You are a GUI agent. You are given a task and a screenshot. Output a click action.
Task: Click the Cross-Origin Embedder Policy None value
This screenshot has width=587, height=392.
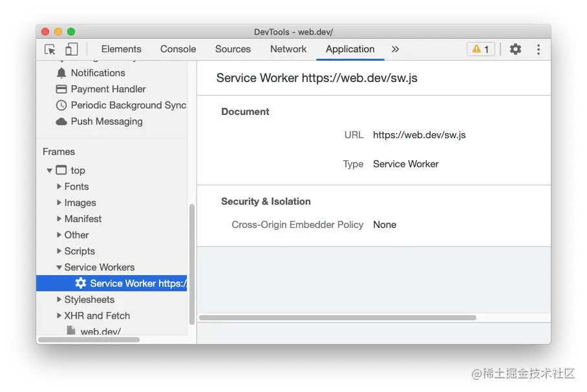[385, 225]
